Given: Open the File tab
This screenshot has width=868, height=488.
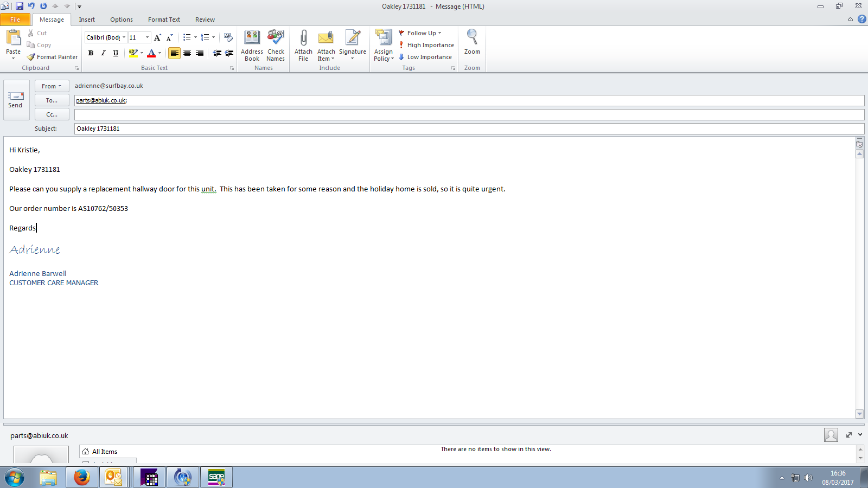Looking at the screenshot, I should coord(15,20).
